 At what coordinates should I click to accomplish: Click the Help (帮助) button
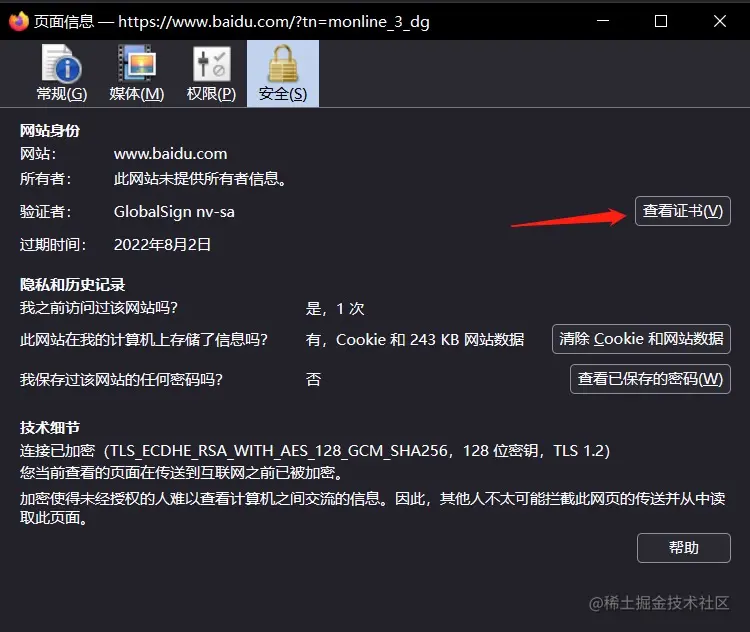684,548
